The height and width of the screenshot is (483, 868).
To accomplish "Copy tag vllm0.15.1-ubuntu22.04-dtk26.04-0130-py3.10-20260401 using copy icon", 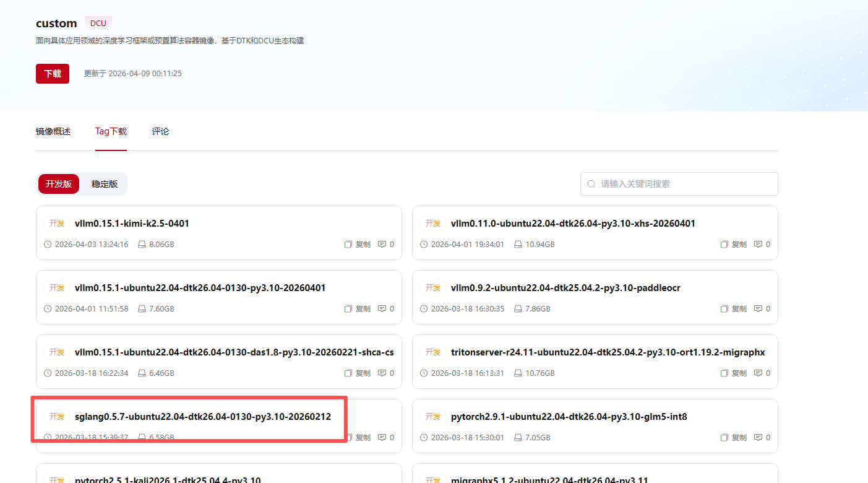I will (x=348, y=309).
